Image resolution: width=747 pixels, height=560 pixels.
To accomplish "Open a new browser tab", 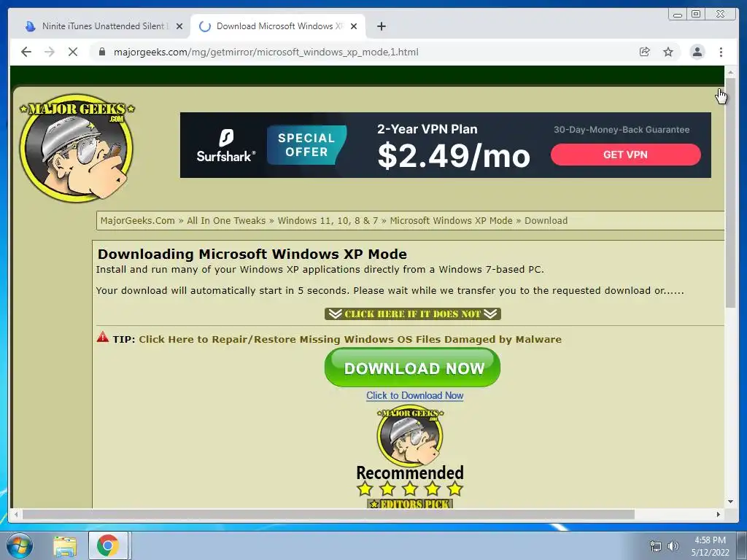I will pos(381,26).
